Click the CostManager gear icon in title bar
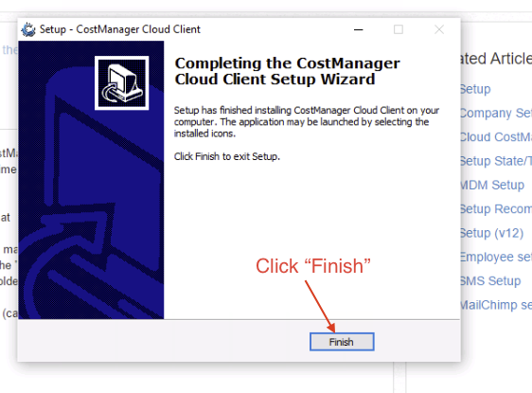The height and width of the screenshot is (393, 532). click(28, 30)
